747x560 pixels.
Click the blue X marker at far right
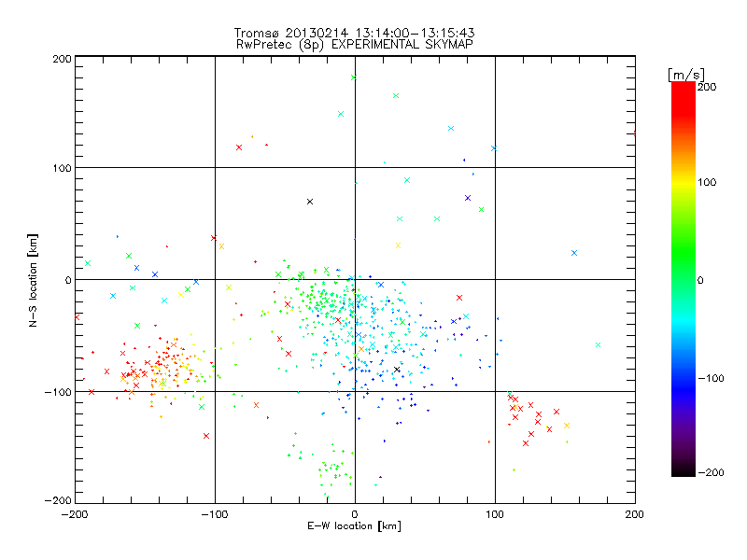coord(574,253)
